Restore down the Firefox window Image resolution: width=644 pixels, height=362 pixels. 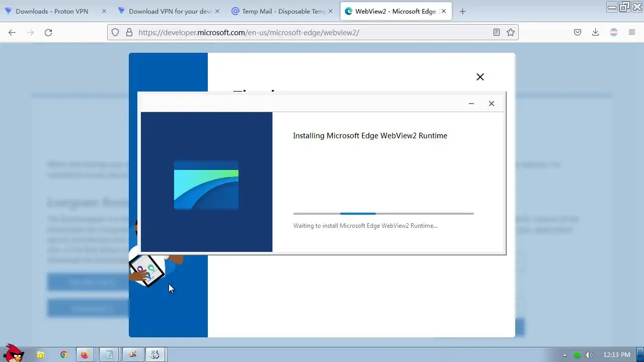(624, 7)
